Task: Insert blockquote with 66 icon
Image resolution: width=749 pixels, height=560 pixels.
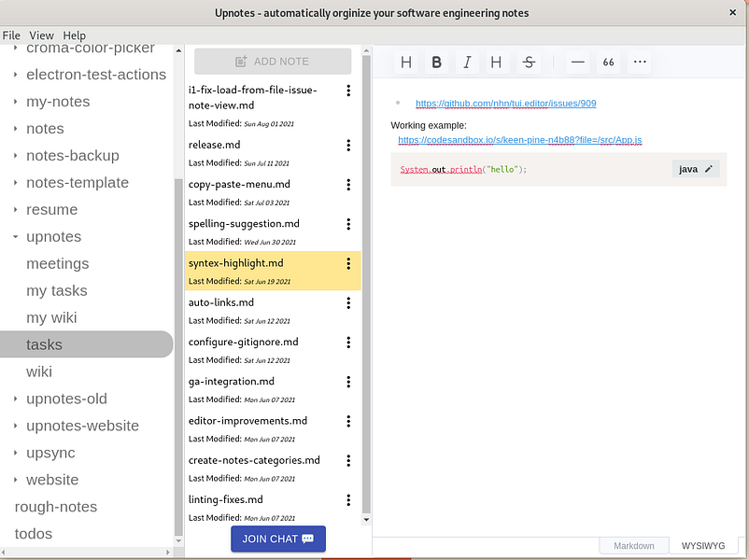Action: (608, 62)
